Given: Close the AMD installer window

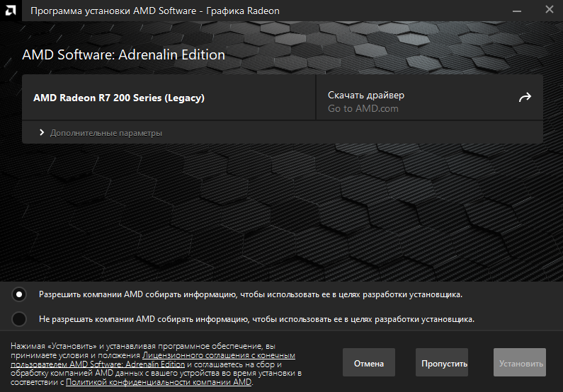Looking at the screenshot, I should (550, 10).
